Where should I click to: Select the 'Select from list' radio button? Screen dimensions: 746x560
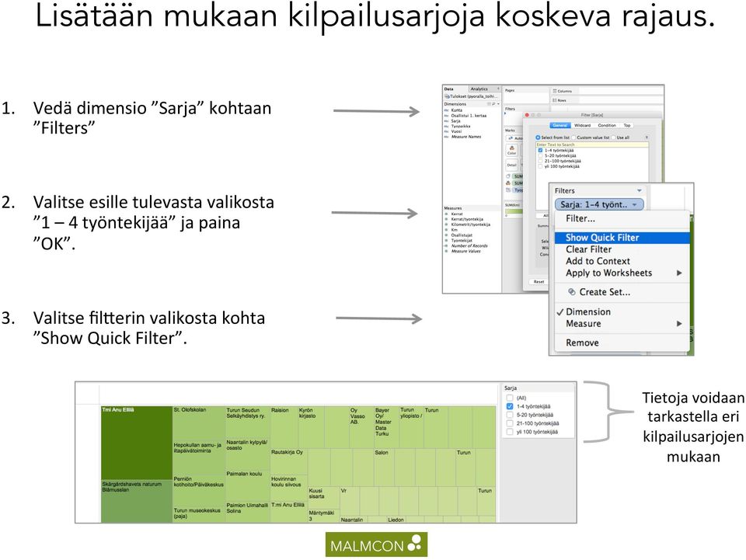pyautogui.click(x=538, y=137)
